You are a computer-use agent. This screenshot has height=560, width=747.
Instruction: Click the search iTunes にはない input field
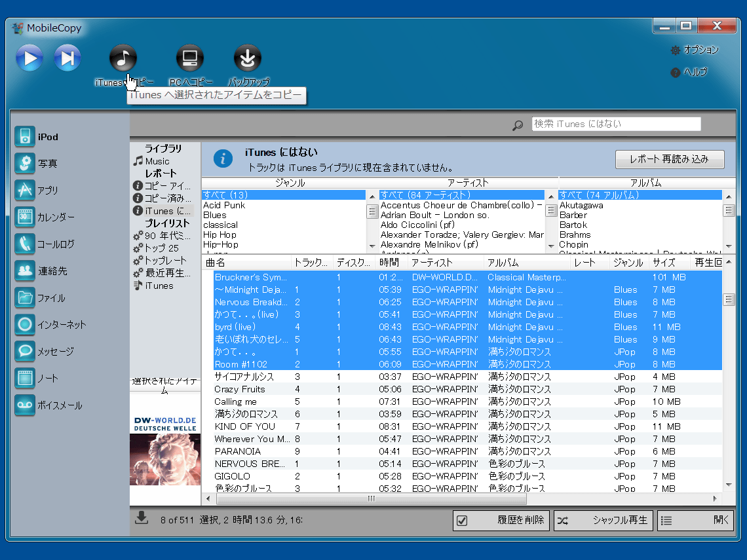click(616, 124)
